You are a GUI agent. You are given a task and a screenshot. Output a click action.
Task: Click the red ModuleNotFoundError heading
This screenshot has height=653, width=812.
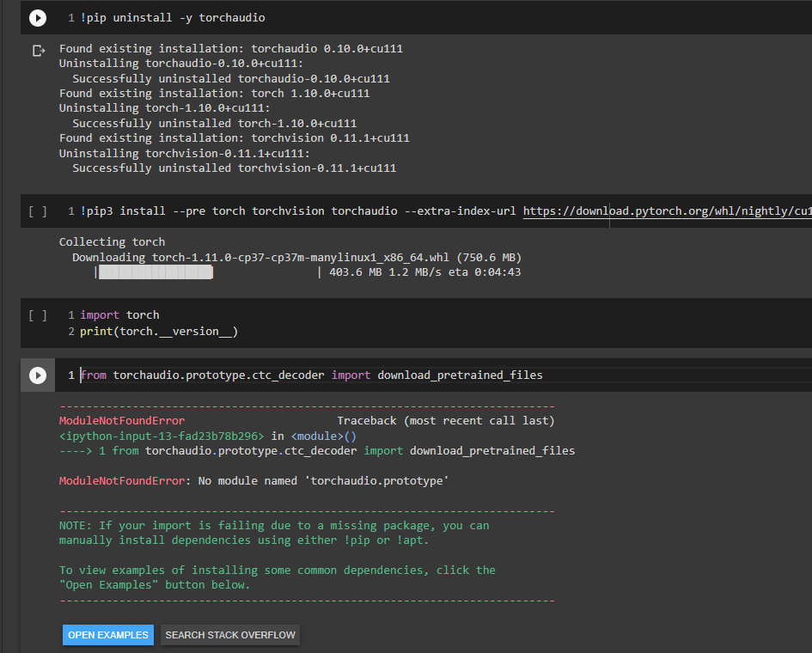click(x=122, y=420)
